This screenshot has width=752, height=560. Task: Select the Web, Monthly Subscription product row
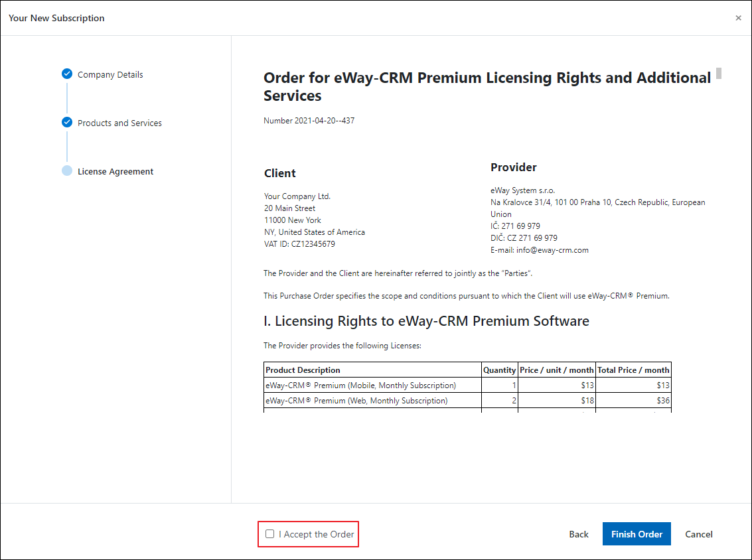pos(467,400)
